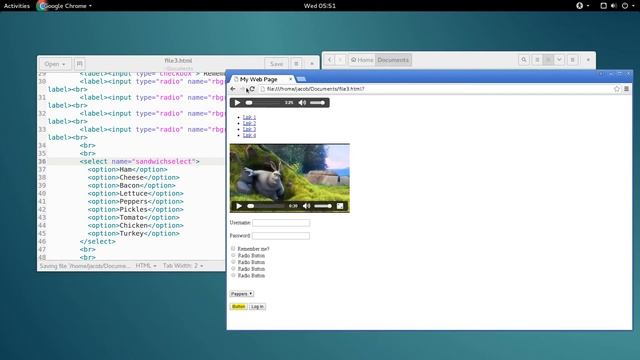Close the My Web Page tab
This screenshot has width=640, height=360.
291,79
